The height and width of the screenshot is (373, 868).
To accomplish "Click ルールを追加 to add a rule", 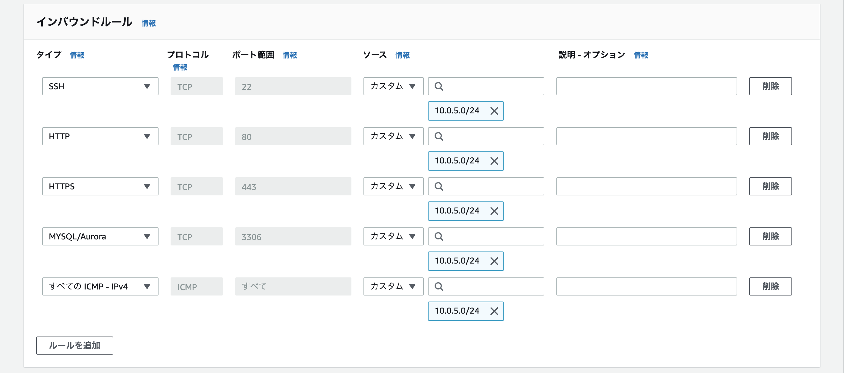I will click(74, 345).
